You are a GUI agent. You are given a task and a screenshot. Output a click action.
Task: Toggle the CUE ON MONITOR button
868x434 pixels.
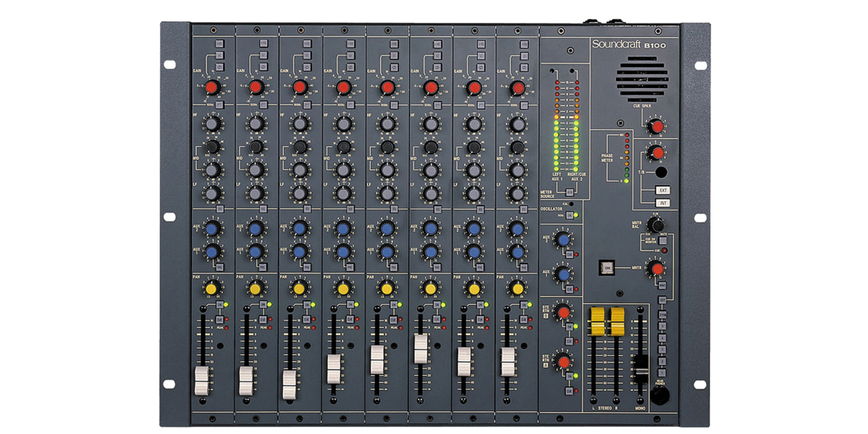point(662,241)
